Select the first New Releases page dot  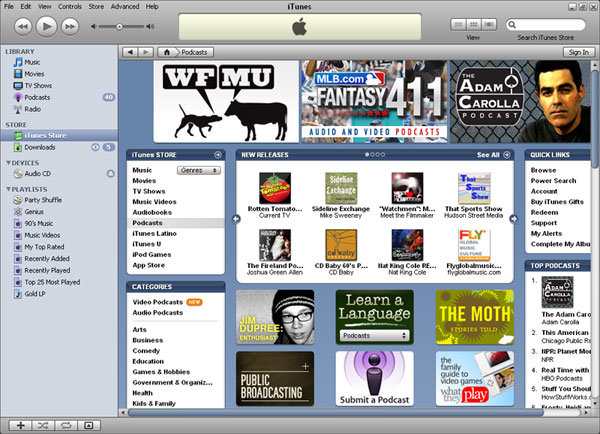coord(367,155)
